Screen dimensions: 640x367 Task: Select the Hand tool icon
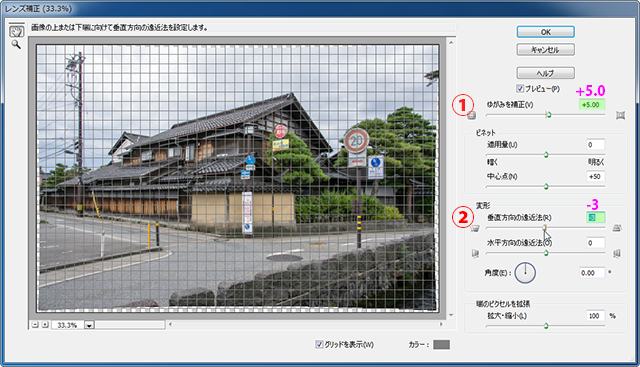16,31
